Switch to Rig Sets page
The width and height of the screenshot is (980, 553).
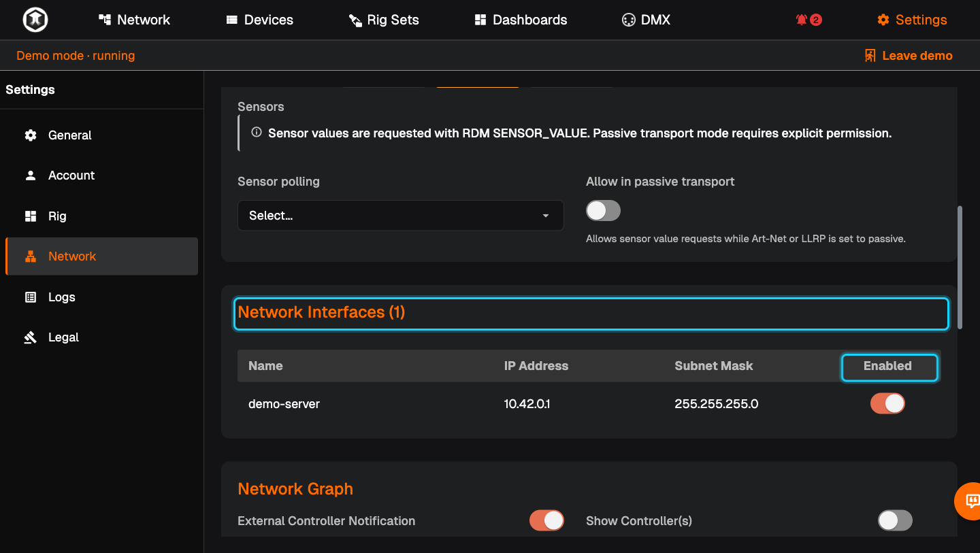pos(384,20)
